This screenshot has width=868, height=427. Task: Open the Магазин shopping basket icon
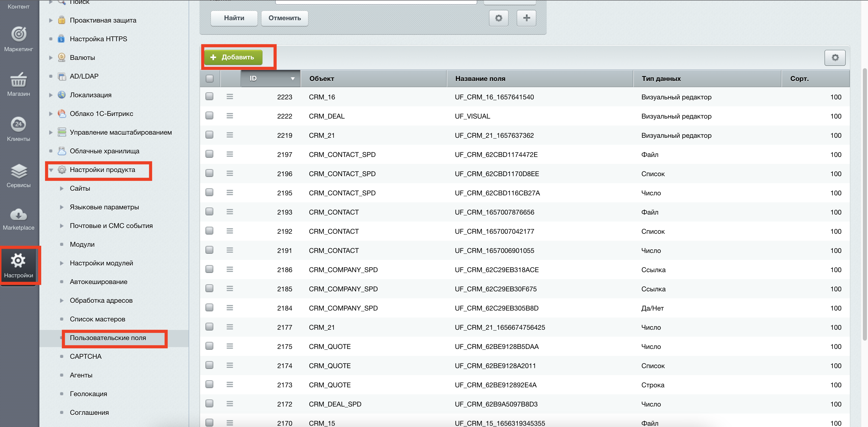19,80
